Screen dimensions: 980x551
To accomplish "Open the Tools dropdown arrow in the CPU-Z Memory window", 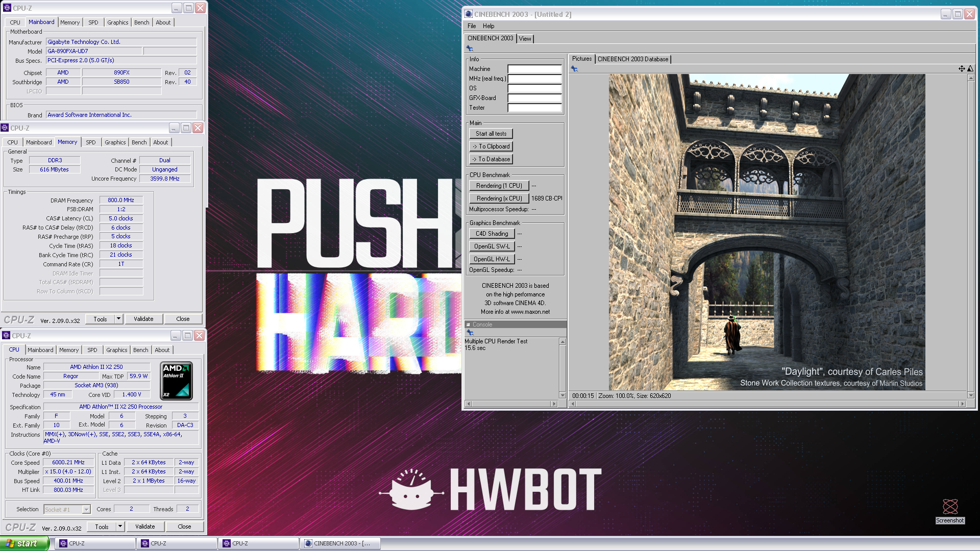I will [x=118, y=319].
